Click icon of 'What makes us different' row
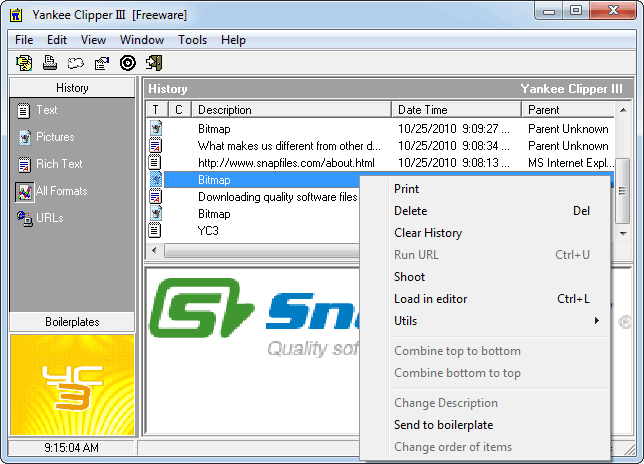 point(156,145)
